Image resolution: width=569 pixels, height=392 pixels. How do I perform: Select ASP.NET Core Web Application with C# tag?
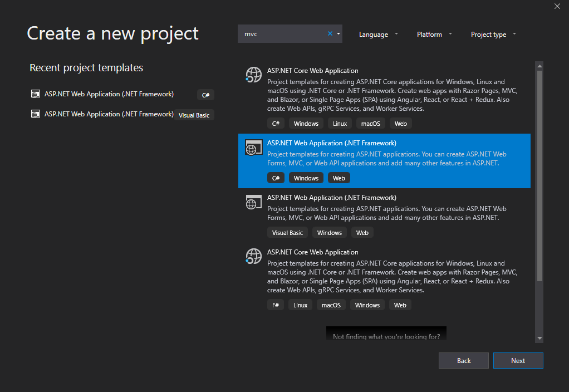click(384, 97)
